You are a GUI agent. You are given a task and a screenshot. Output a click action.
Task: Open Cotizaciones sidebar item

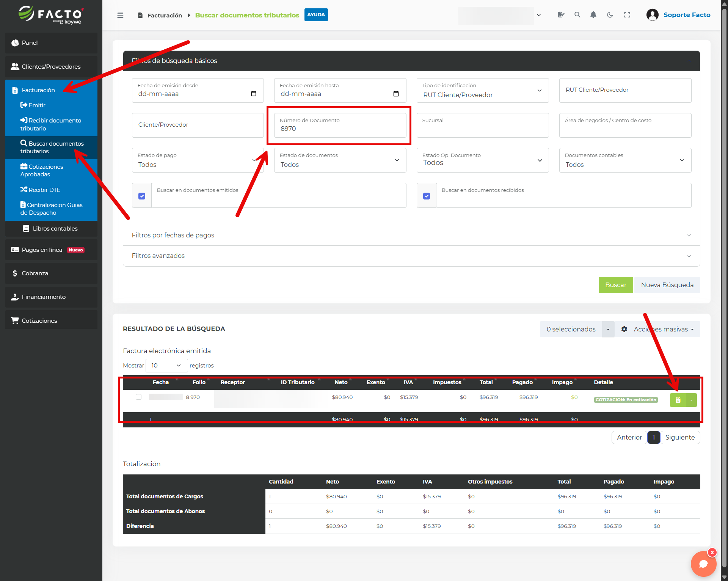[51, 321]
